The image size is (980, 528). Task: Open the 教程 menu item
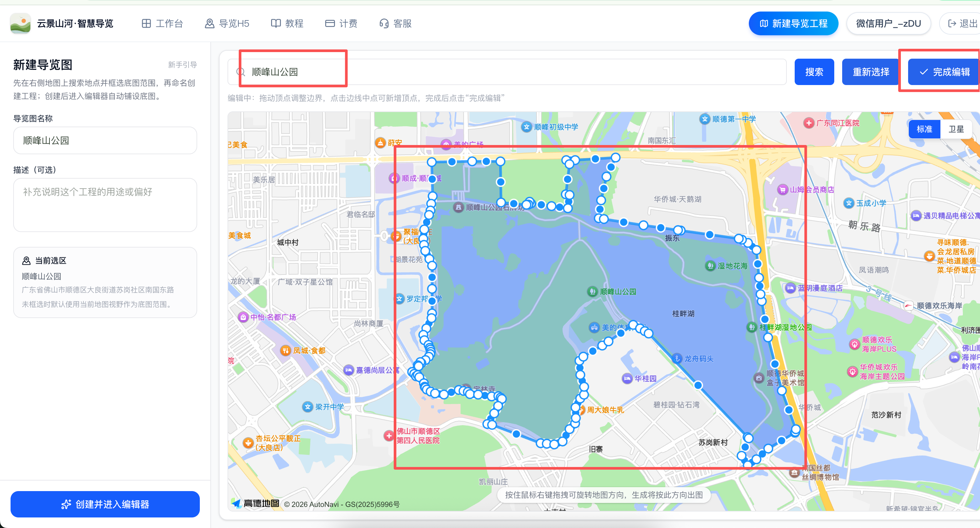click(287, 24)
